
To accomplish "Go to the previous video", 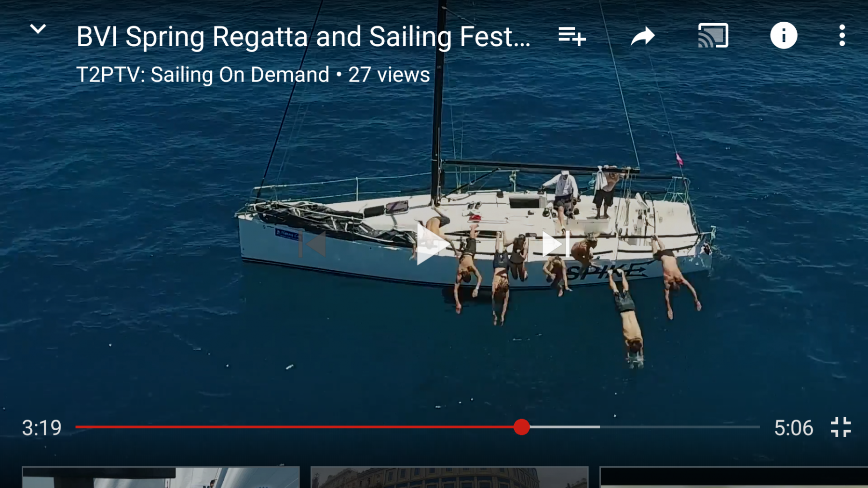I will [312, 244].
